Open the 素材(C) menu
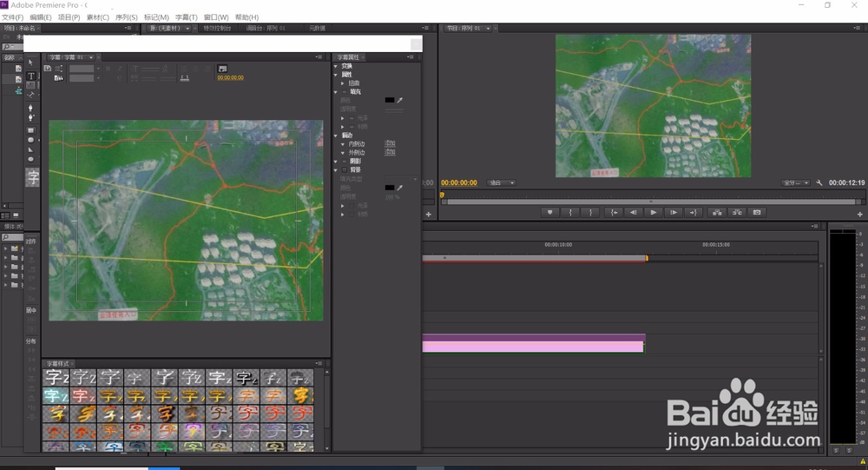Screen dimensions: 868x470 tap(98, 17)
